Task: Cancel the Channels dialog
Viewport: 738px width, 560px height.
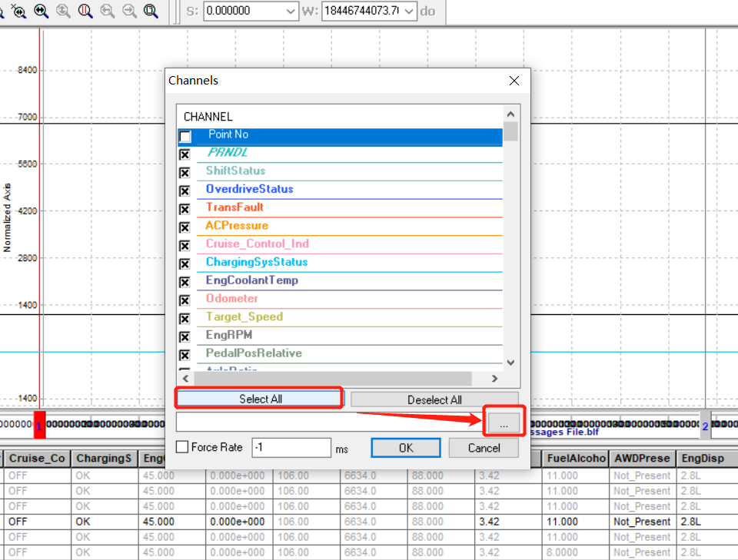Action: tap(484, 448)
